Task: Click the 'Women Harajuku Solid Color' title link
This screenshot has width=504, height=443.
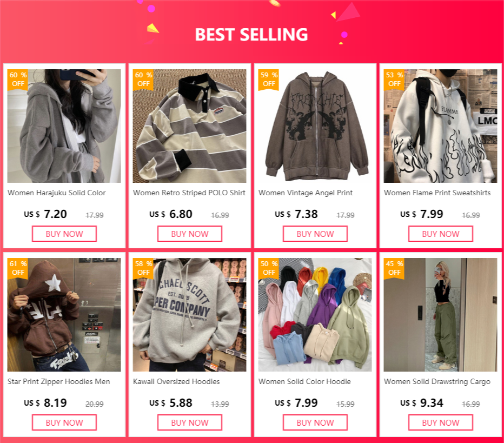Action: click(57, 193)
